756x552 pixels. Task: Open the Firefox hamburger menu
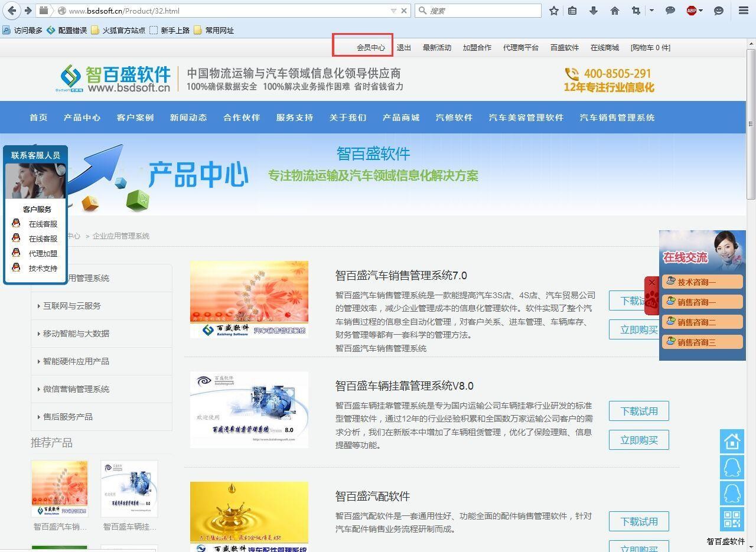point(744,11)
